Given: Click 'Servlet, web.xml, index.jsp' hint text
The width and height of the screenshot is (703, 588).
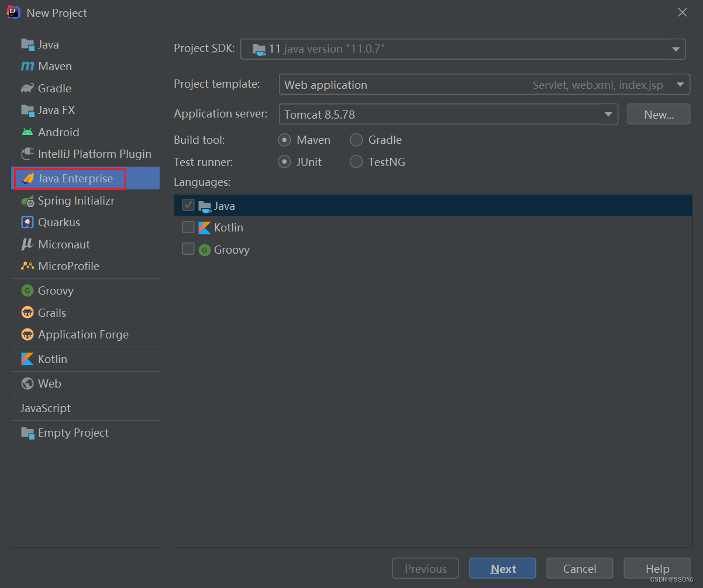Looking at the screenshot, I should [598, 85].
